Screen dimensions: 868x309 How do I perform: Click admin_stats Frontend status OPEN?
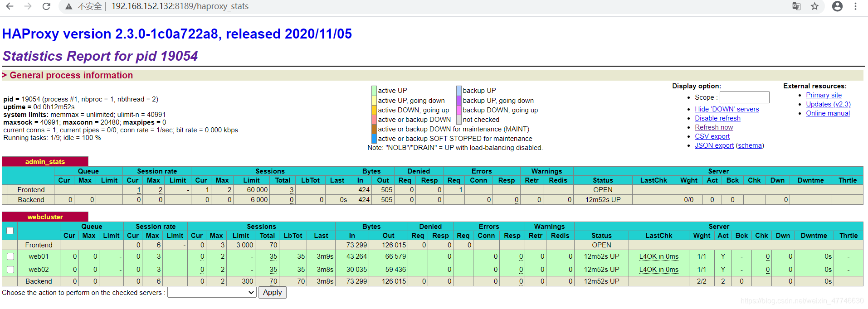[603, 190]
